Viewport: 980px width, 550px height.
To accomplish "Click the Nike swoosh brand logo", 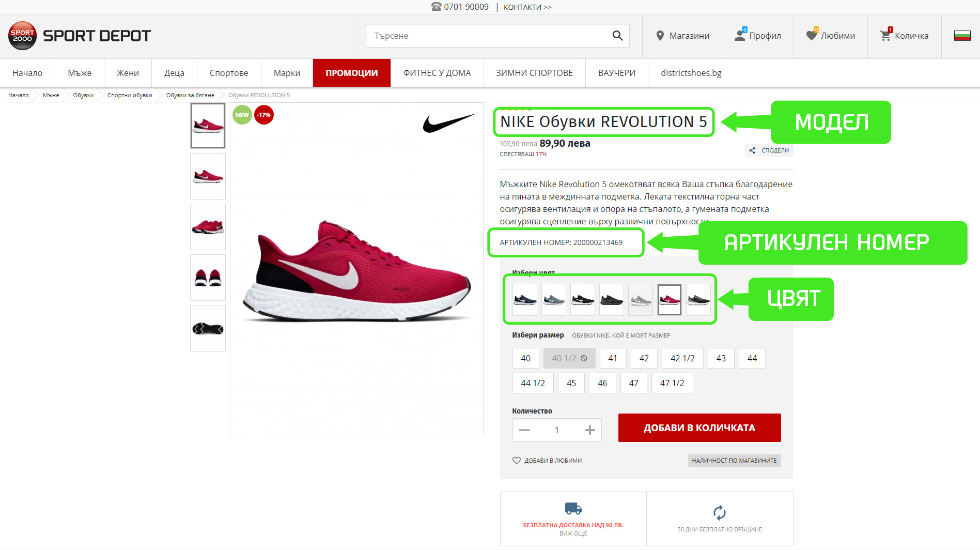I will [448, 124].
